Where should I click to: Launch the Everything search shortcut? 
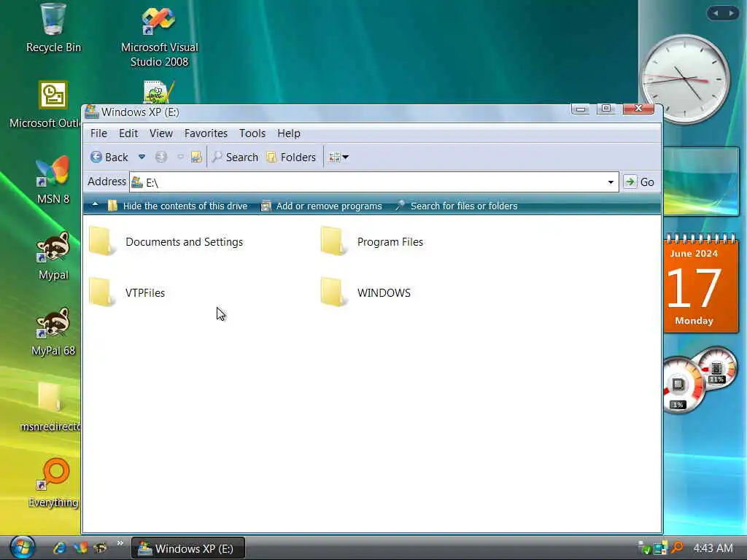pyautogui.click(x=53, y=483)
